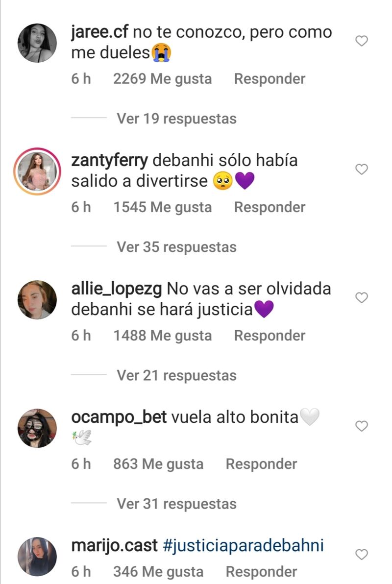Heart the ocampo_bet comment
392x584 pixels.
coord(362,426)
